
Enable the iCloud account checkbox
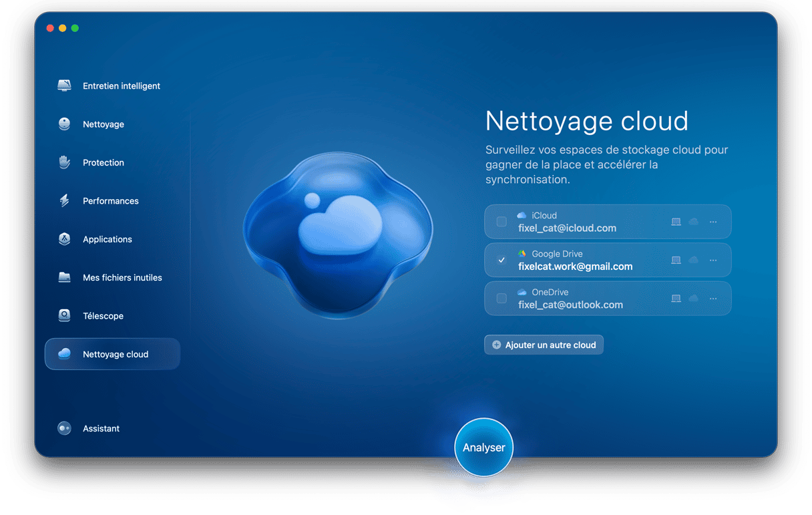point(501,222)
